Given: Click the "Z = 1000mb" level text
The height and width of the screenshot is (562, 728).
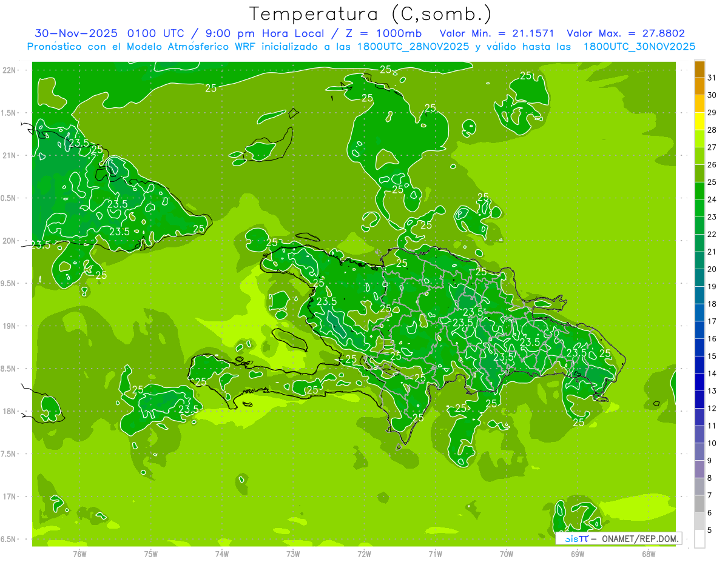Looking at the screenshot, I should coord(384,33).
